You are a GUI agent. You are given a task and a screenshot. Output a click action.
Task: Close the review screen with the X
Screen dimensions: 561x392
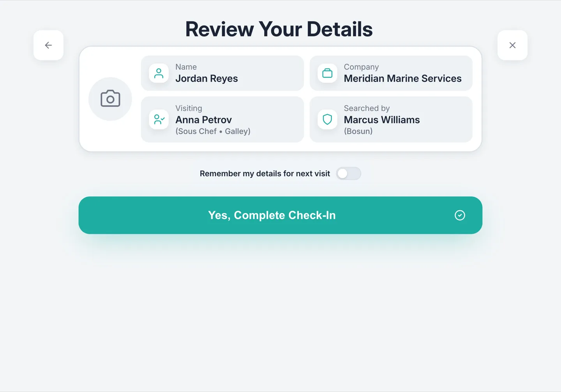pyautogui.click(x=512, y=45)
